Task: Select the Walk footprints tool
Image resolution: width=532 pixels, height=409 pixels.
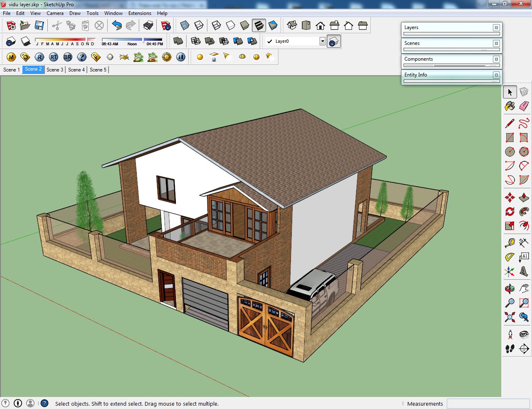Action: [x=510, y=349]
